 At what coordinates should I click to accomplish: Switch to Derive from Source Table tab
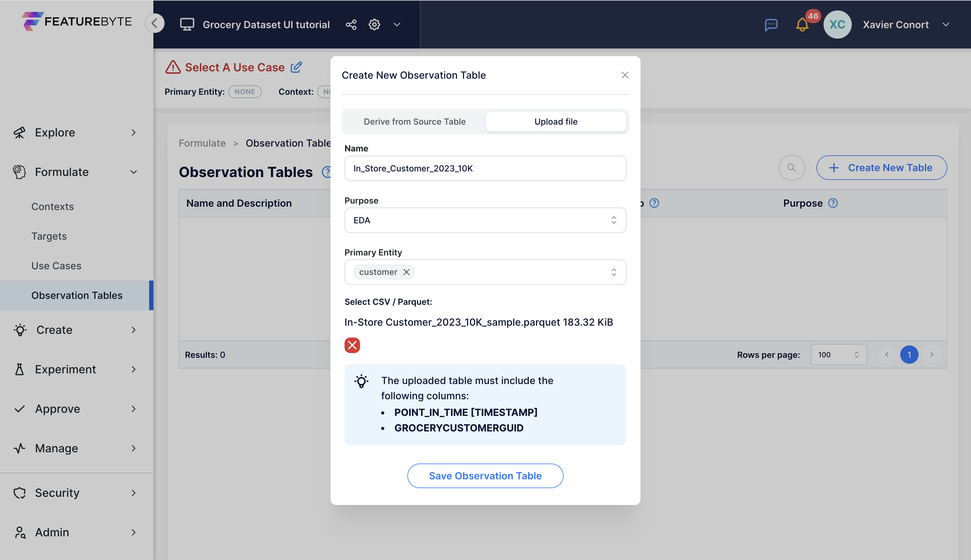414,122
